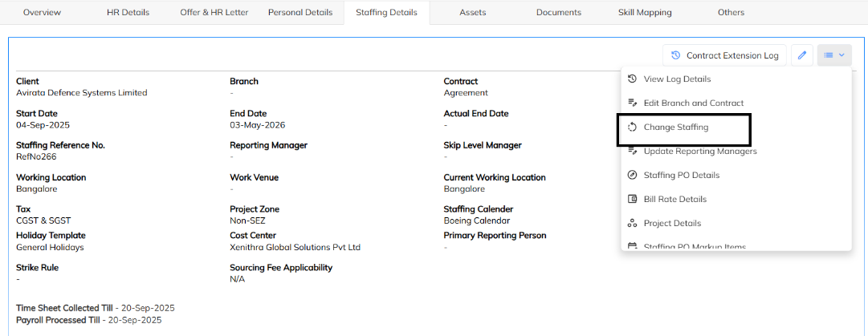Click the icon beside Edit Branch and Contract

(x=632, y=103)
